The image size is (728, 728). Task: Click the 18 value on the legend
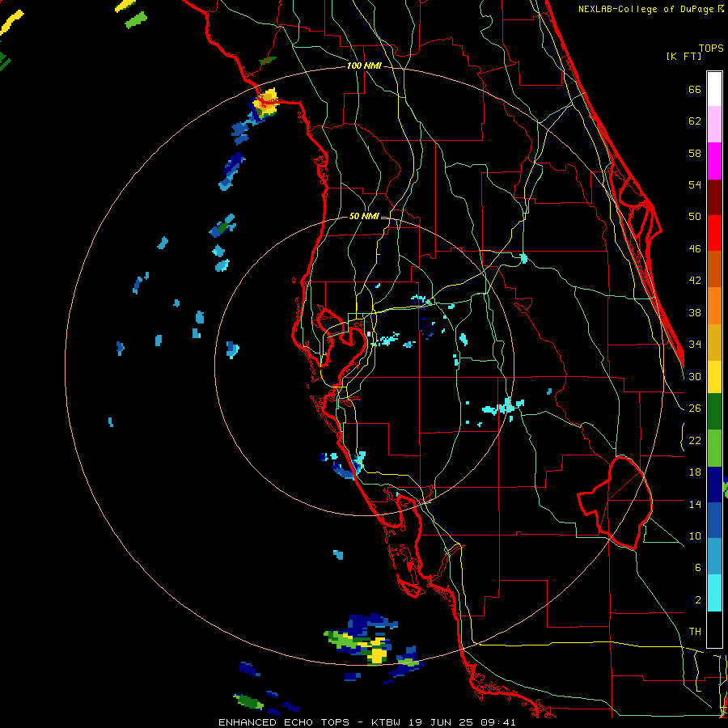695,472
